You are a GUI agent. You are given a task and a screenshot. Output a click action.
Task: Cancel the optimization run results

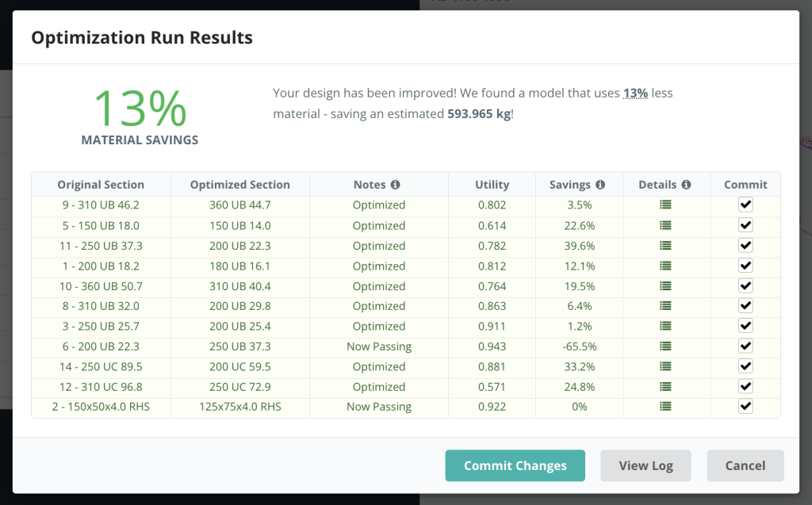(745, 465)
